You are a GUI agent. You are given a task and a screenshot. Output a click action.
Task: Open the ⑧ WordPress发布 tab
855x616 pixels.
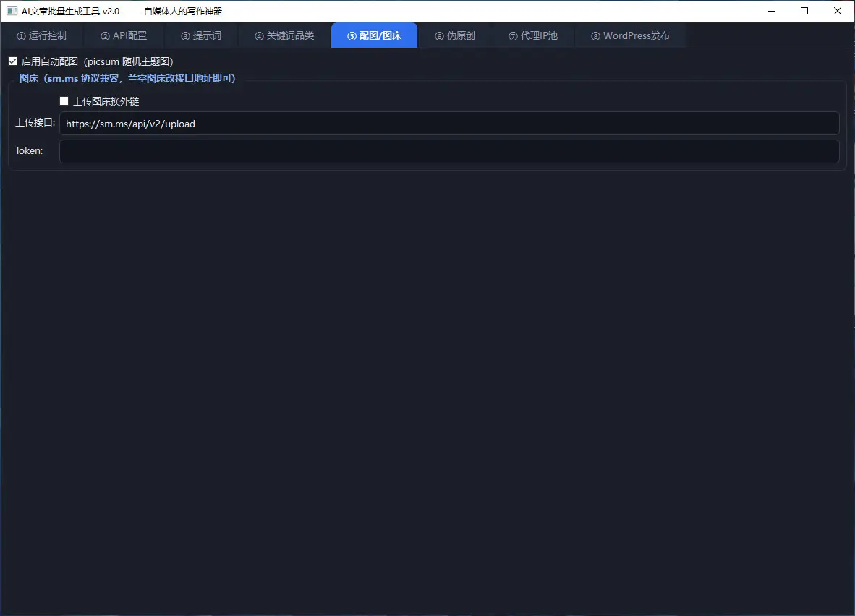click(630, 35)
